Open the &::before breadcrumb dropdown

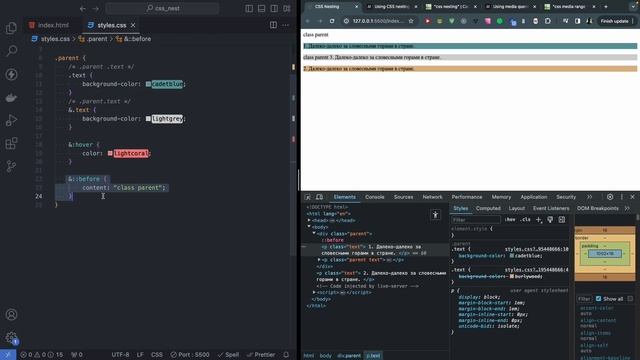click(133, 39)
